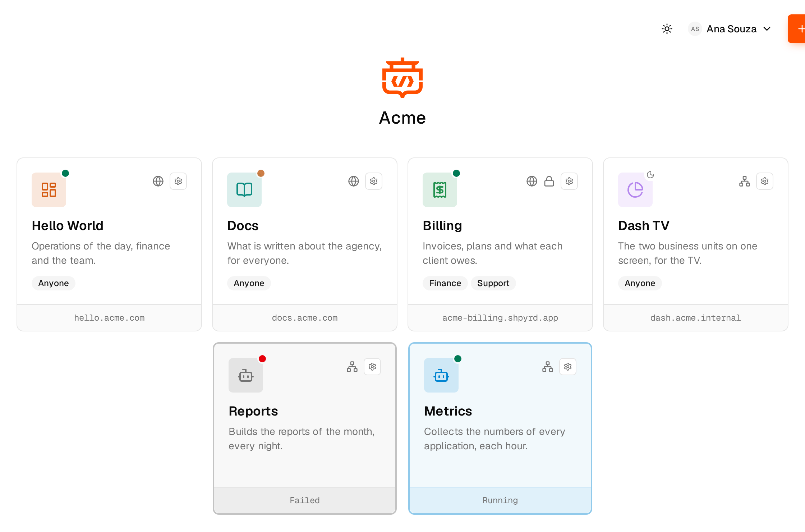Click the network icon on Metrics card
This screenshot has width=805, height=532.
548,367
